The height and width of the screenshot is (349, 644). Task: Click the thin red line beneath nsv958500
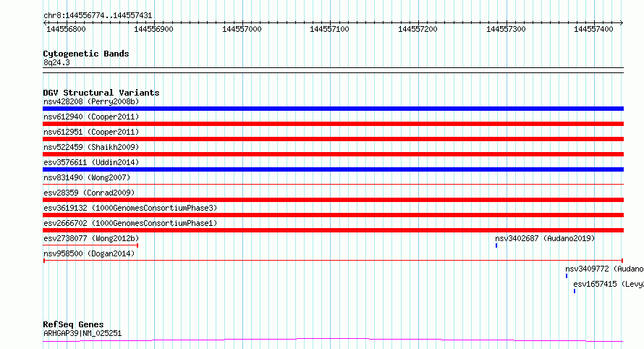click(333, 261)
